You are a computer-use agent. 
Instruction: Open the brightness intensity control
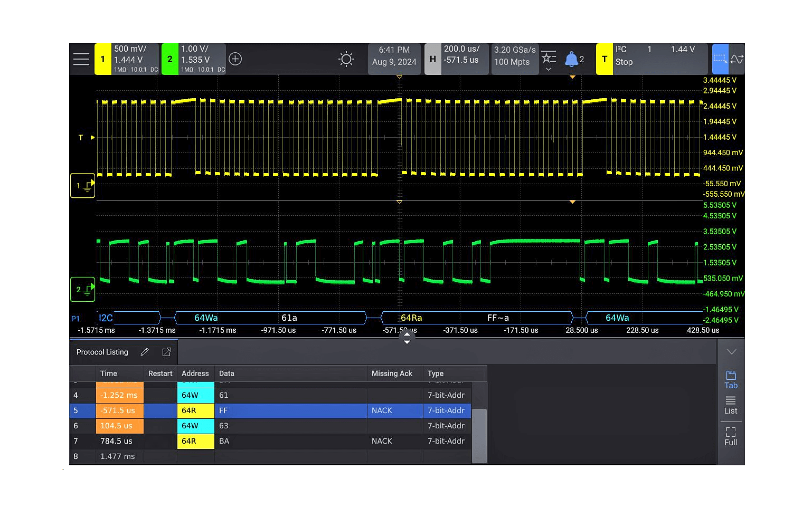(x=346, y=59)
